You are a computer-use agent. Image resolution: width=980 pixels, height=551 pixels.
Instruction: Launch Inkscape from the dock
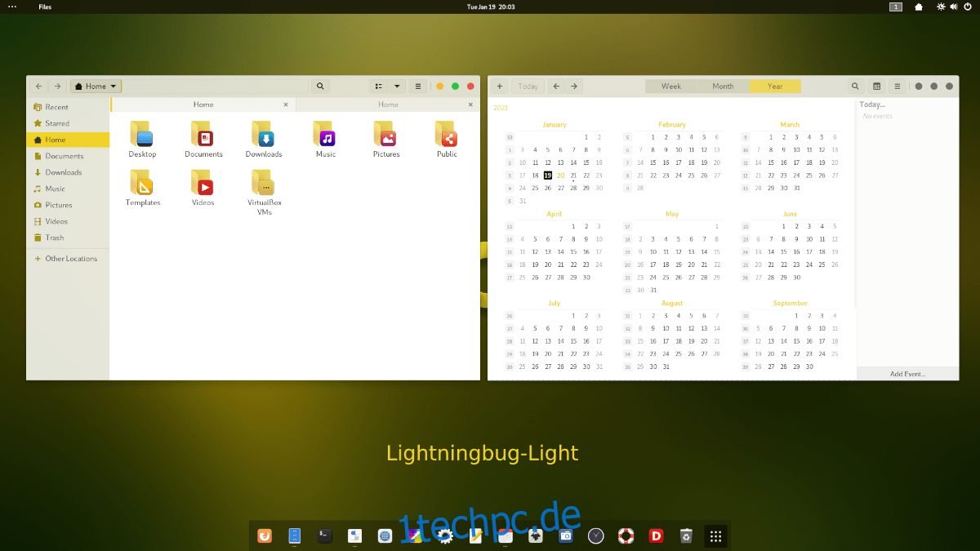tap(536, 535)
